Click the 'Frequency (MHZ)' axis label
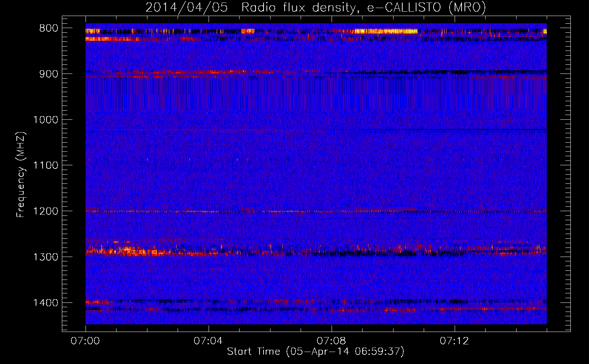 coord(21,175)
